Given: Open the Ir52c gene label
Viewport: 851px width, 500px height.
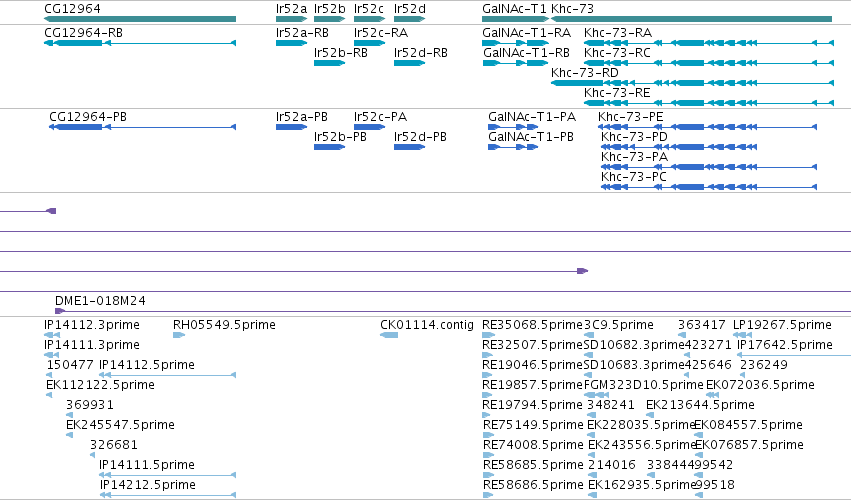Looking at the screenshot, I should coord(369,9).
